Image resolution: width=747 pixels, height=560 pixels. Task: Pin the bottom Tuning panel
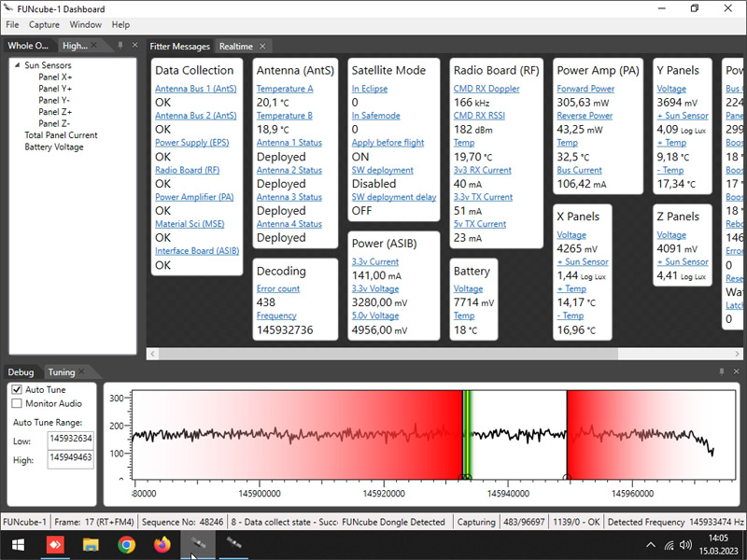722,371
